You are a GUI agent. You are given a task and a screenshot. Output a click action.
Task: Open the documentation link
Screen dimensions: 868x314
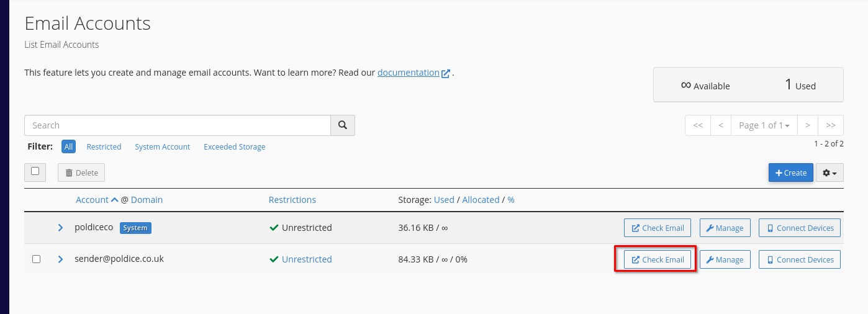point(408,73)
